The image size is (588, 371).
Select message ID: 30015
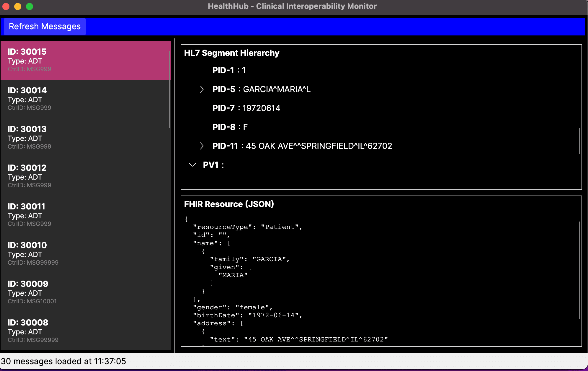click(x=86, y=61)
